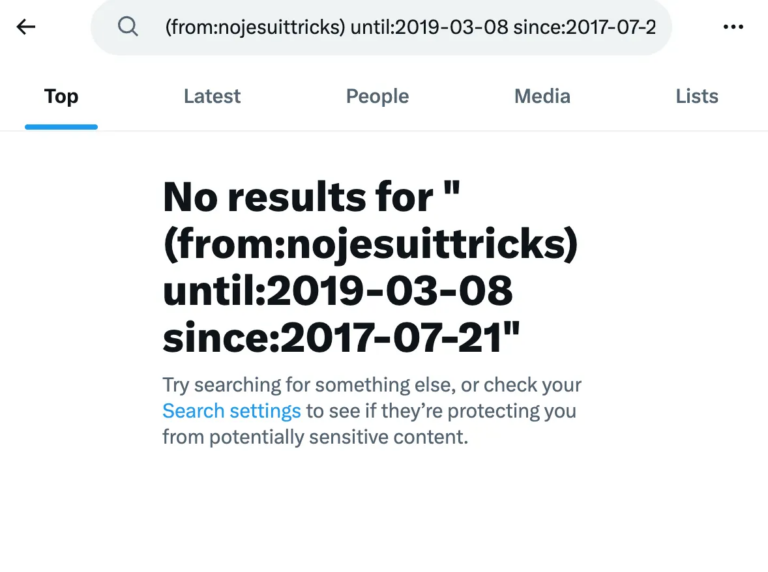Open the three-dot more options menu
The width and height of the screenshot is (768, 572).
pyautogui.click(x=733, y=27)
